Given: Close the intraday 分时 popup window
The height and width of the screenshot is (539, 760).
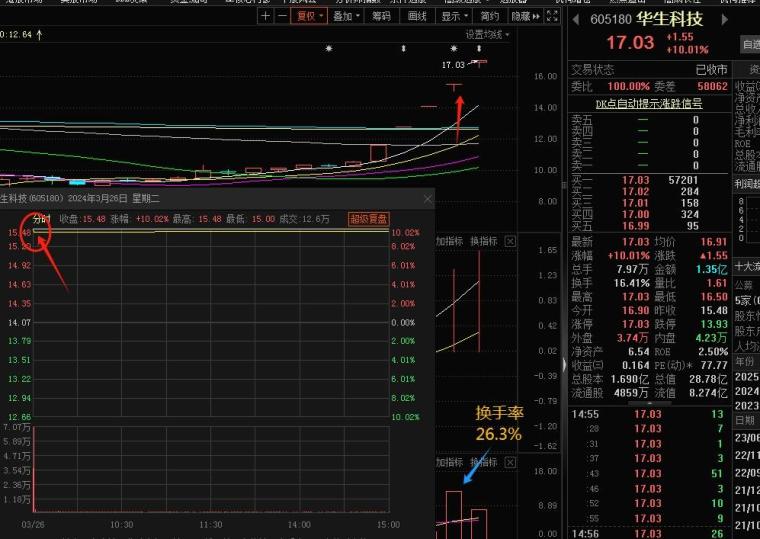Looking at the screenshot, I should tap(427, 199).
